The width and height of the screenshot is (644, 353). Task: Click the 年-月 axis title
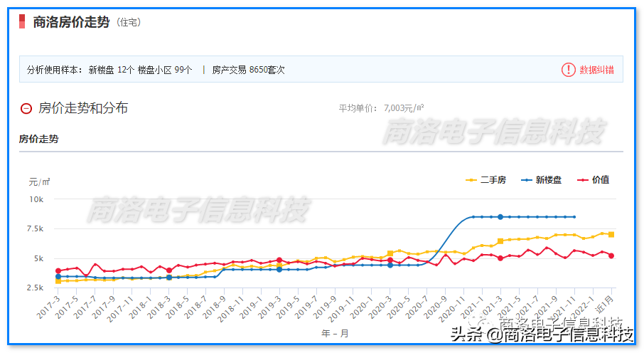click(335, 333)
